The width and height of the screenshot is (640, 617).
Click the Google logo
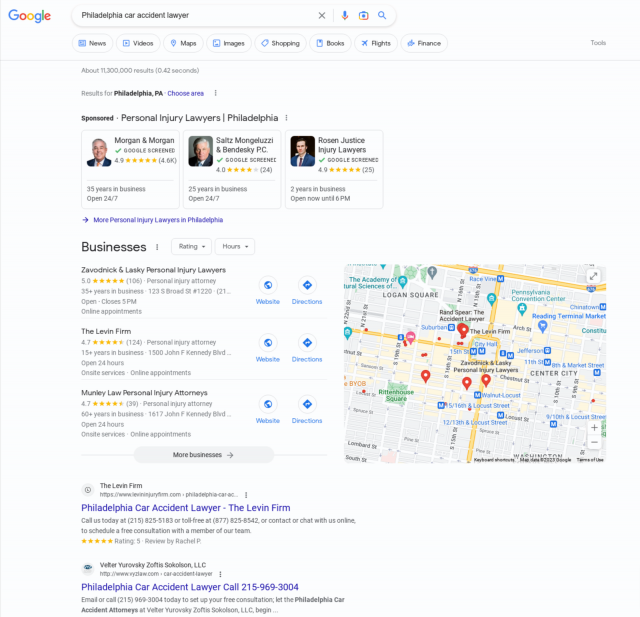click(x=29, y=16)
